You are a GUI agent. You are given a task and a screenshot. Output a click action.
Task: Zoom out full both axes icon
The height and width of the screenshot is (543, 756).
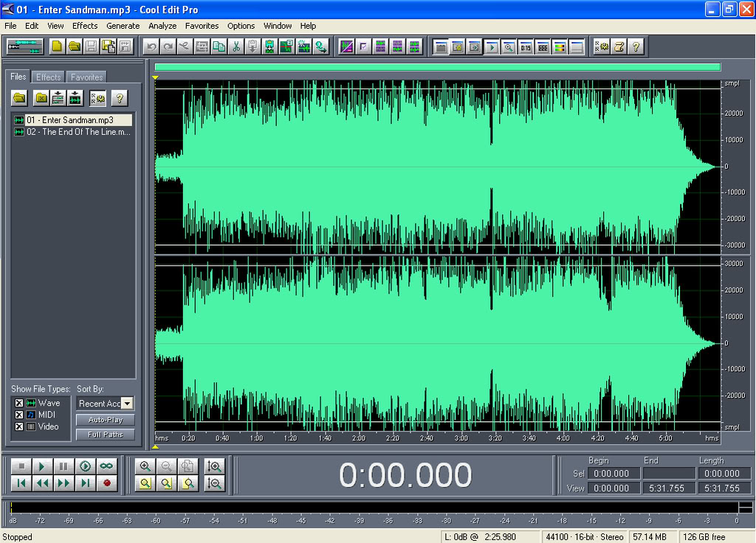coord(187,466)
